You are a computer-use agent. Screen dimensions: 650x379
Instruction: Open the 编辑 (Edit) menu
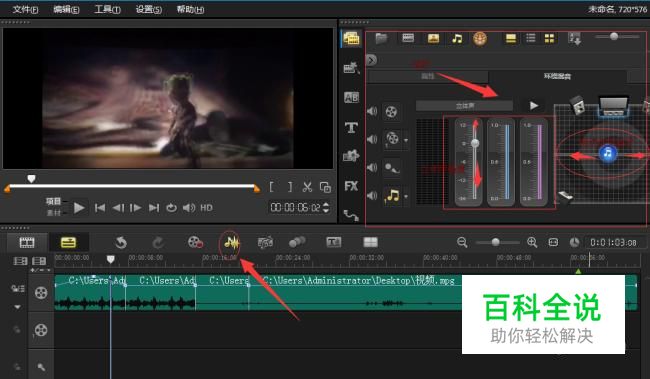66,9
